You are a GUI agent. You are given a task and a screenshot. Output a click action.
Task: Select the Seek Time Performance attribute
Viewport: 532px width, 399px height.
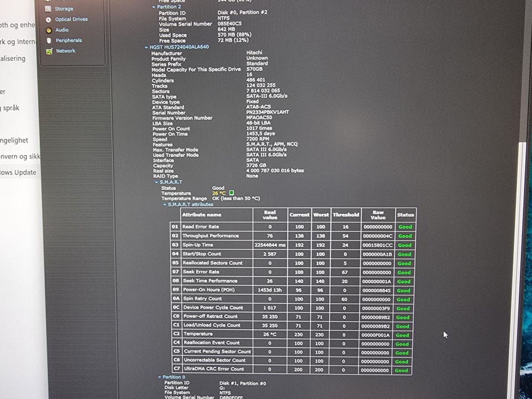(x=210, y=281)
